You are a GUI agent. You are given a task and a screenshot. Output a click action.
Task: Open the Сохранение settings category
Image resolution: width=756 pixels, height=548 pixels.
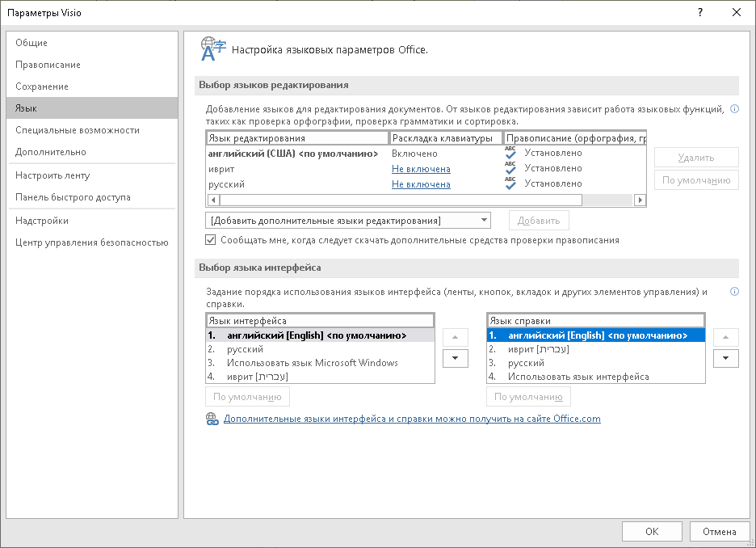[x=92, y=86]
